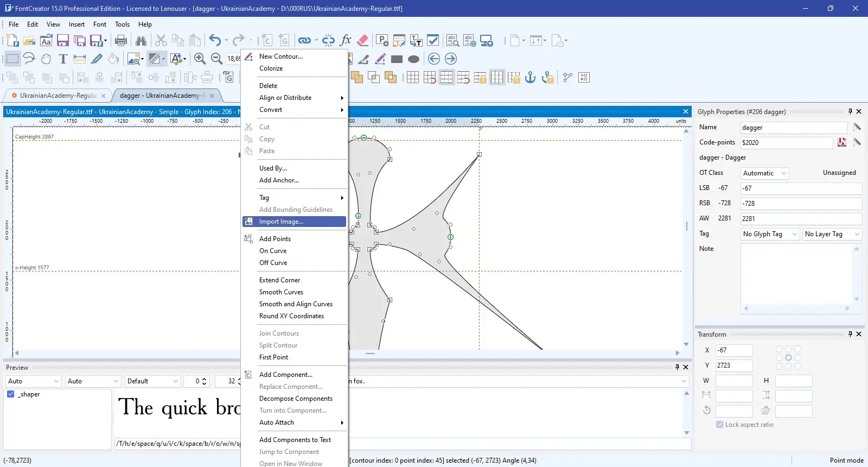The image size is (868, 467).
Task: Click the eraser icon in the top toolbar
Action: point(363,40)
